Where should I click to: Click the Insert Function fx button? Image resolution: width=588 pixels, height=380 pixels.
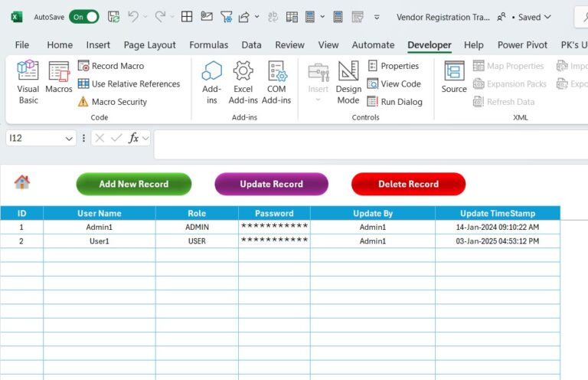tap(132, 138)
